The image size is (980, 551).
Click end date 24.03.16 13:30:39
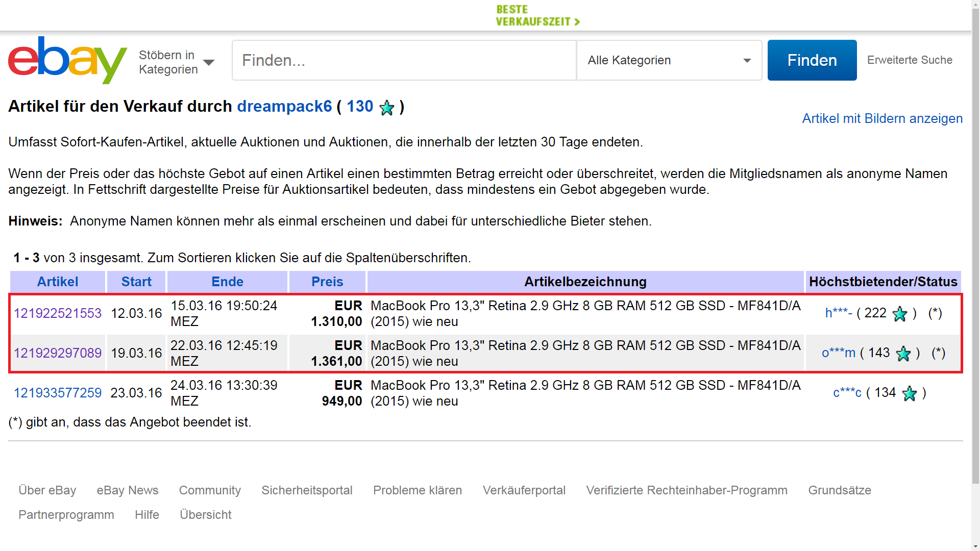point(224,385)
